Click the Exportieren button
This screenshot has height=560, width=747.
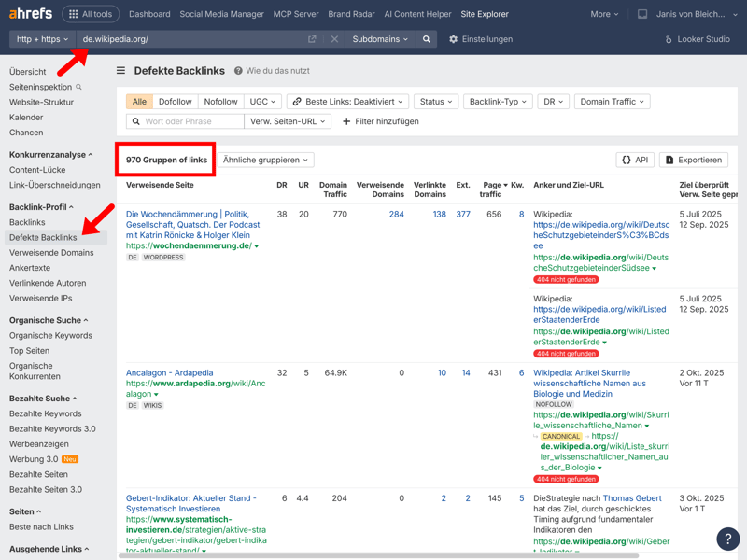tap(693, 160)
